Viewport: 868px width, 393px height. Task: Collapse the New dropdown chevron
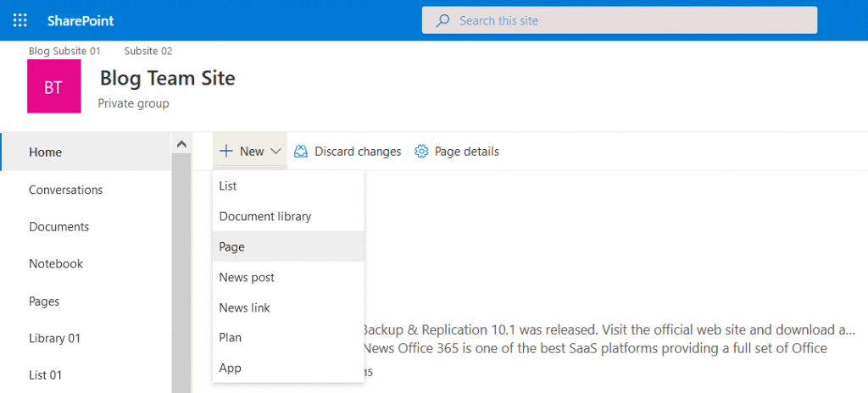click(275, 152)
